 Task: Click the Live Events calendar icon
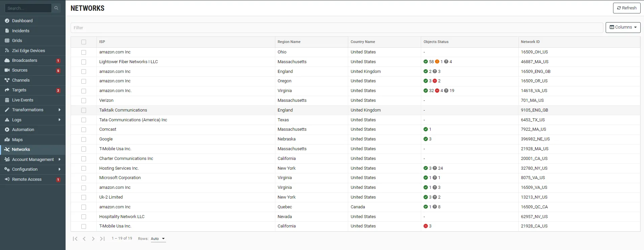click(x=7, y=100)
